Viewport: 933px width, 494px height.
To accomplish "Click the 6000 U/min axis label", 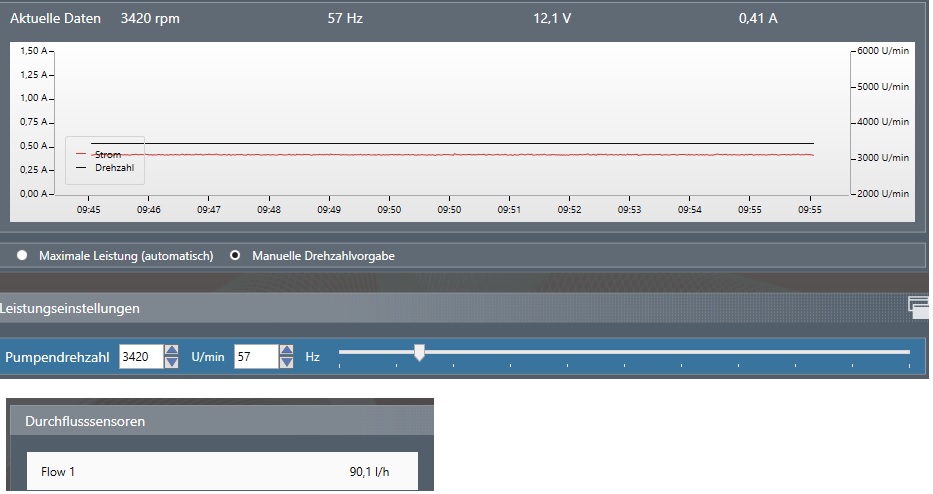I will point(883,51).
